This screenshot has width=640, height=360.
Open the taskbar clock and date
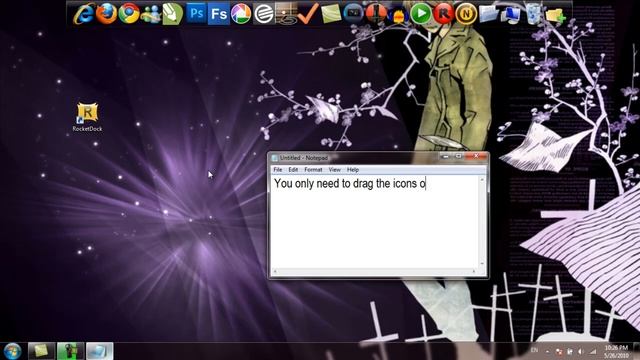(616, 351)
